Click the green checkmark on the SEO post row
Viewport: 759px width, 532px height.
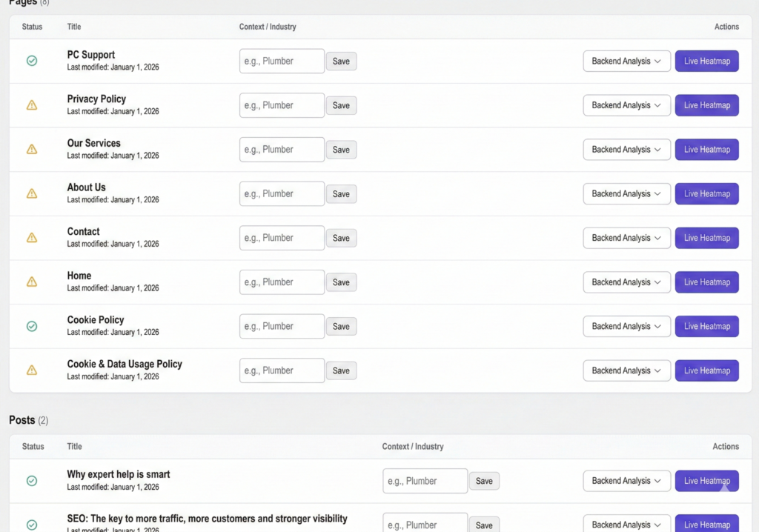pos(32,522)
